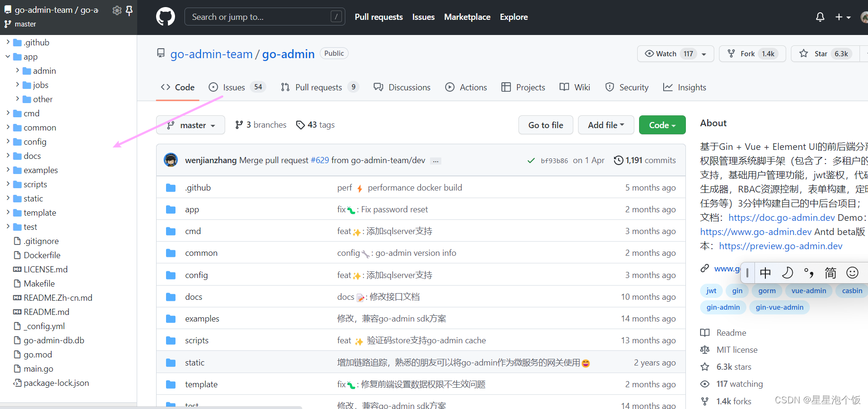Expand commit message ellipsis button
The width and height of the screenshot is (868, 409).
click(436, 161)
